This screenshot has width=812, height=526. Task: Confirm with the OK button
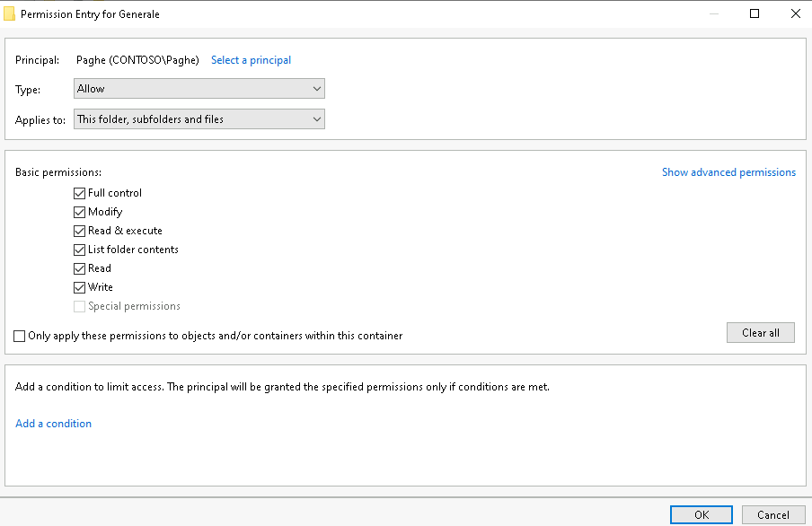click(x=702, y=514)
